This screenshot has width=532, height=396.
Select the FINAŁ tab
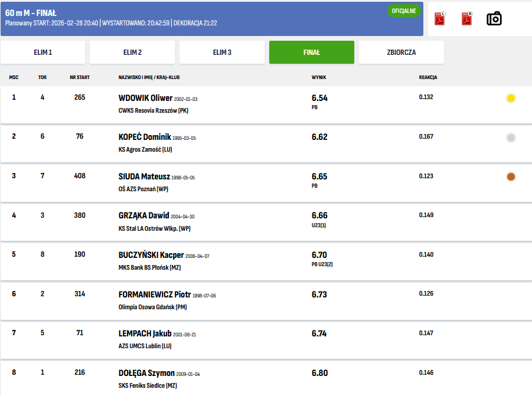(311, 53)
